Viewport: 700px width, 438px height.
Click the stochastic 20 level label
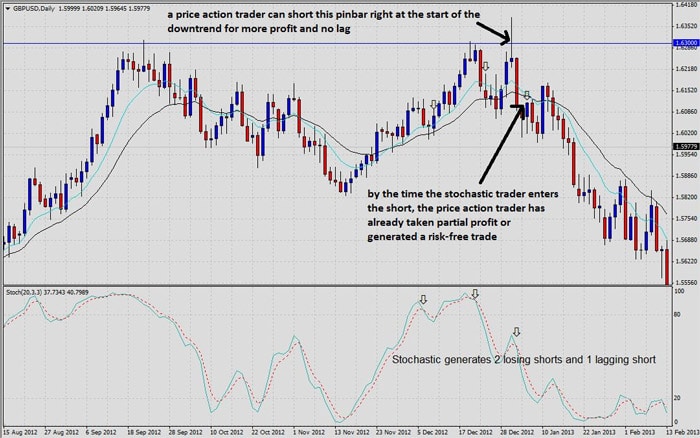[677, 398]
